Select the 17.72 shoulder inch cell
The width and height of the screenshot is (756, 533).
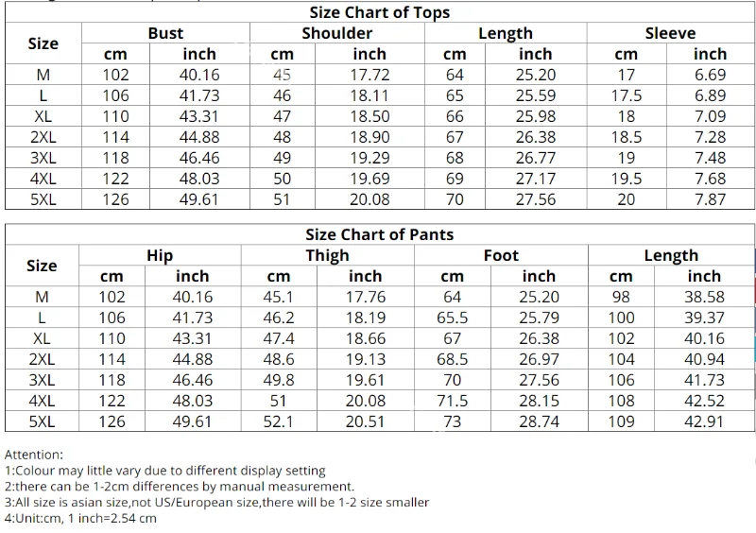tap(369, 75)
